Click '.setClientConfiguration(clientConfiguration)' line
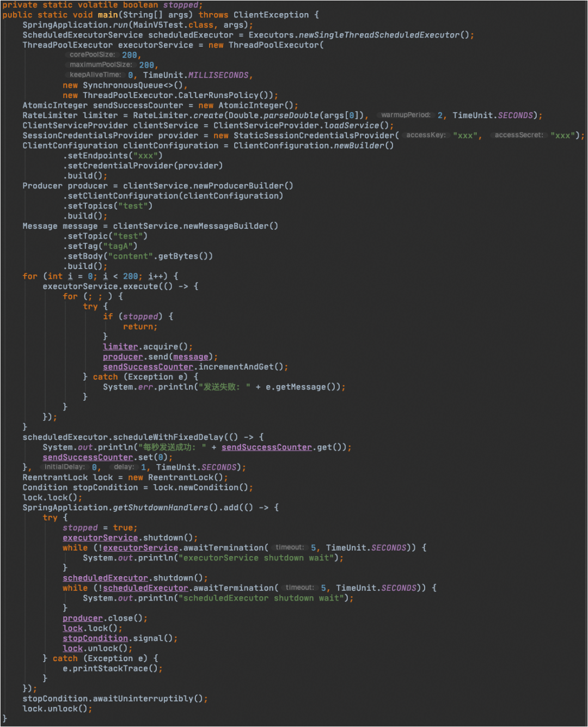Image resolution: width=588 pixels, height=727 pixels. point(173,196)
